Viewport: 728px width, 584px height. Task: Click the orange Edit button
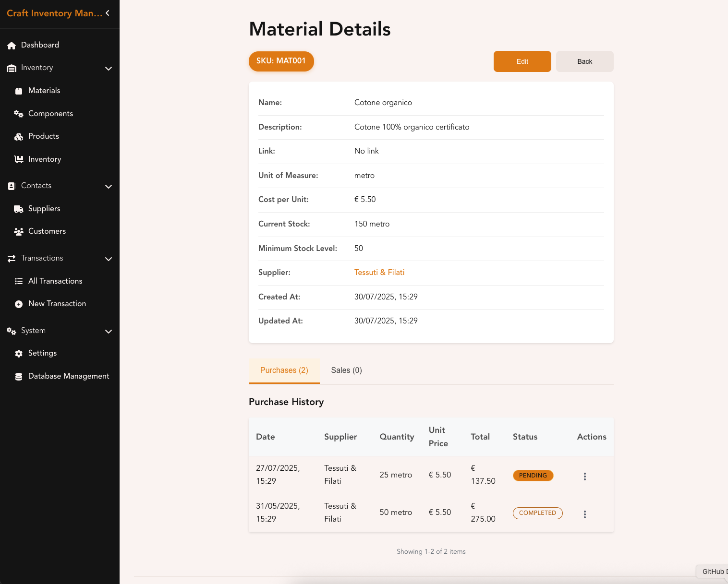pyautogui.click(x=522, y=61)
